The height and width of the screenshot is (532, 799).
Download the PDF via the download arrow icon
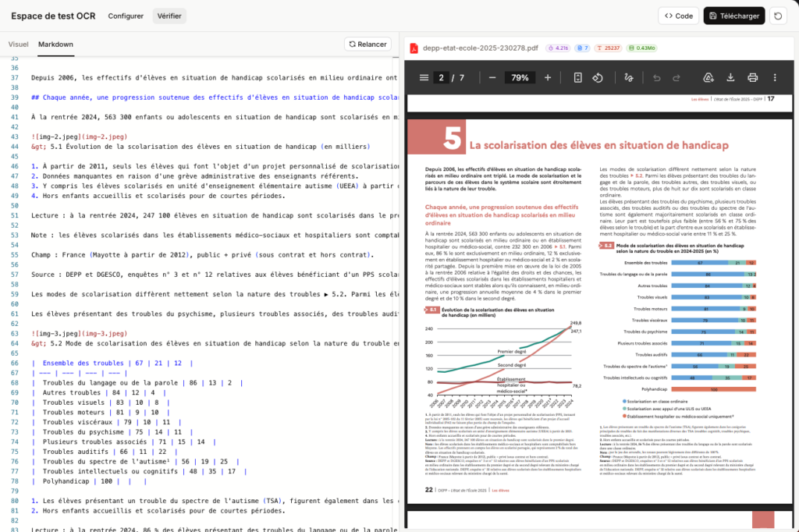[731, 77]
